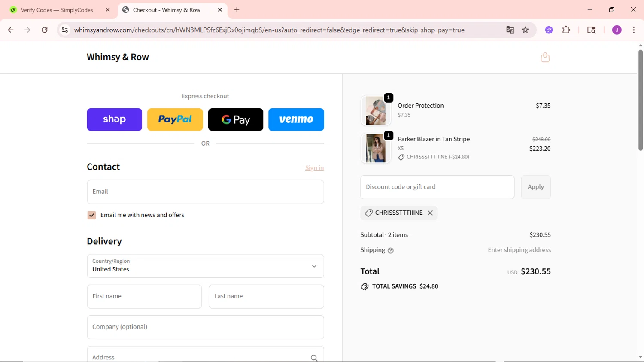
Task: Pay with Shop Pay button
Action: (114, 119)
